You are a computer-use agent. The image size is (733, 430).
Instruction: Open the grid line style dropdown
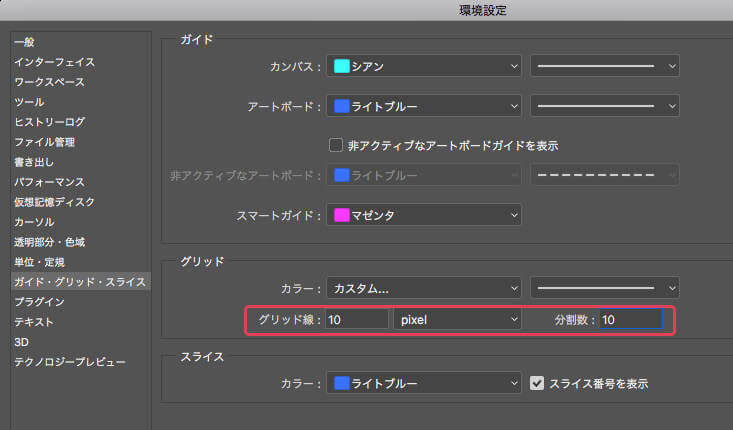(x=604, y=288)
